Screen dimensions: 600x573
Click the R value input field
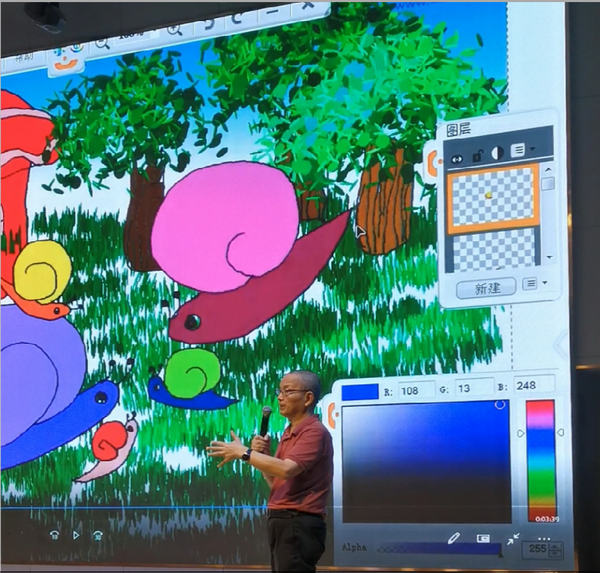pyautogui.click(x=415, y=389)
